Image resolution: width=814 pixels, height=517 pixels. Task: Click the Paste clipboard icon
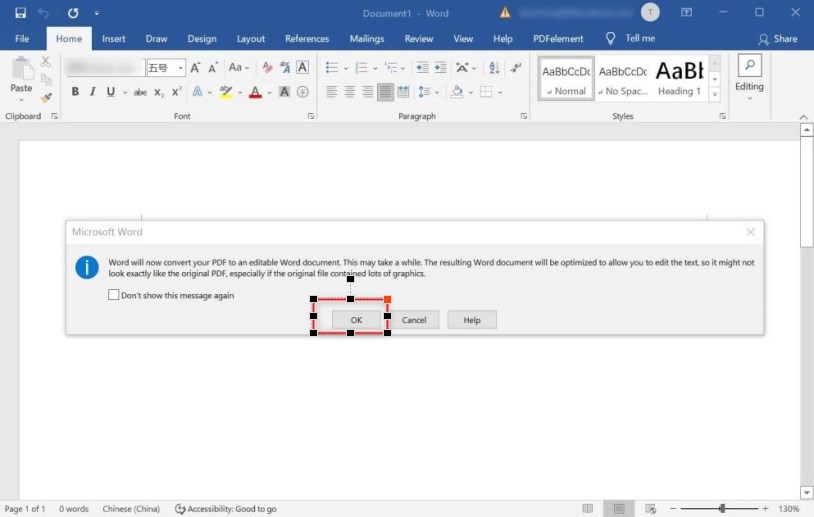point(21,70)
